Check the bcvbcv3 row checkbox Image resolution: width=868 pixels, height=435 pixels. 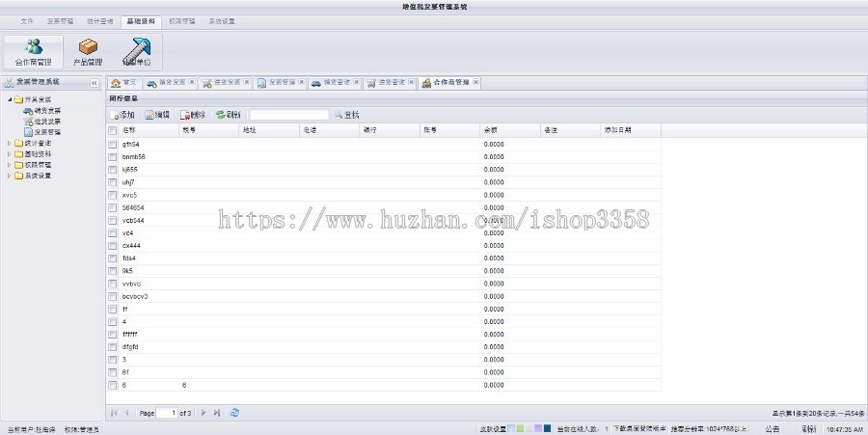pyautogui.click(x=113, y=297)
